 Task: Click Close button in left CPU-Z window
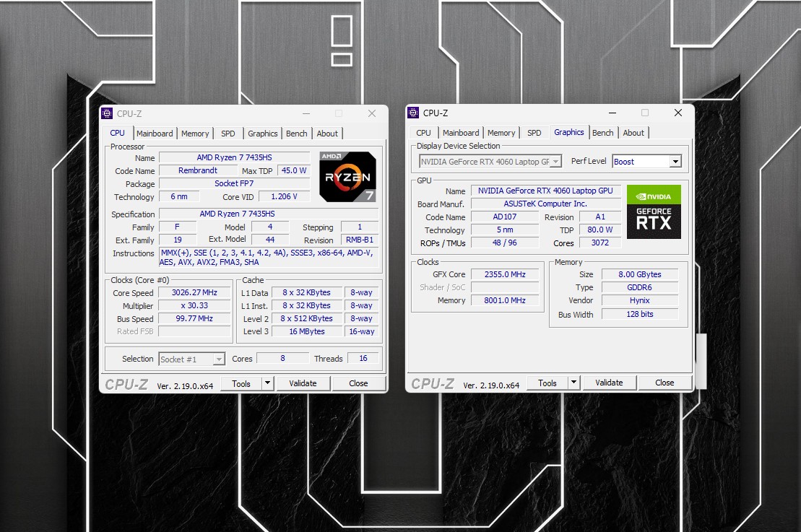358,383
